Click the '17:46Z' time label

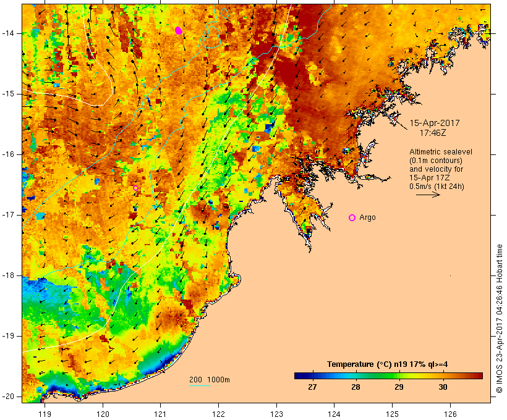tap(433, 133)
